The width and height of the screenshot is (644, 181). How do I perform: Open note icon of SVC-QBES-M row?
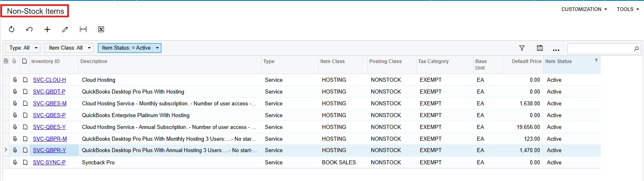click(x=25, y=103)
